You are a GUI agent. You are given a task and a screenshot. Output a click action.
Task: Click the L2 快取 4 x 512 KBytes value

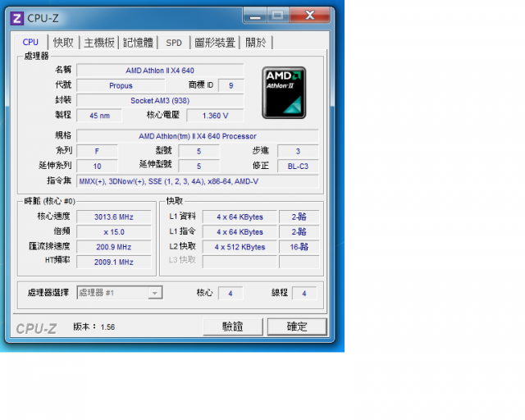click(x=240, y=247)
